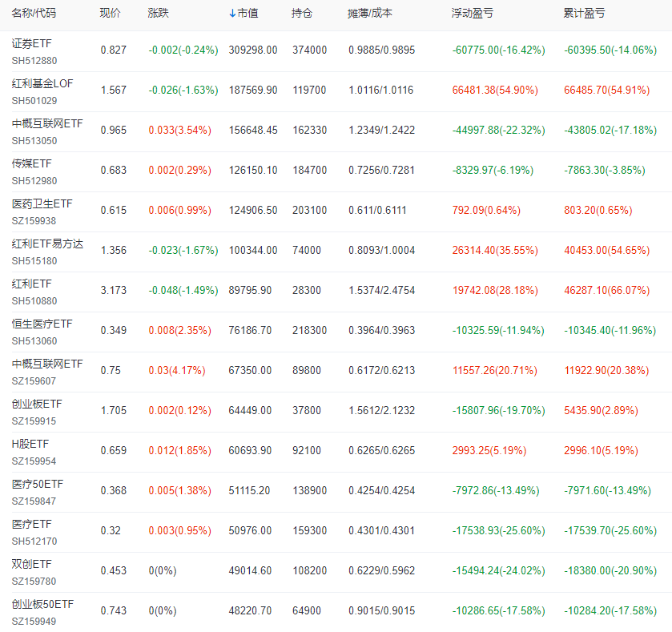This screenshot has width=672, height=632.
Task: Open 医疗50ETF fund name
Action: click(x=38, y=484)
